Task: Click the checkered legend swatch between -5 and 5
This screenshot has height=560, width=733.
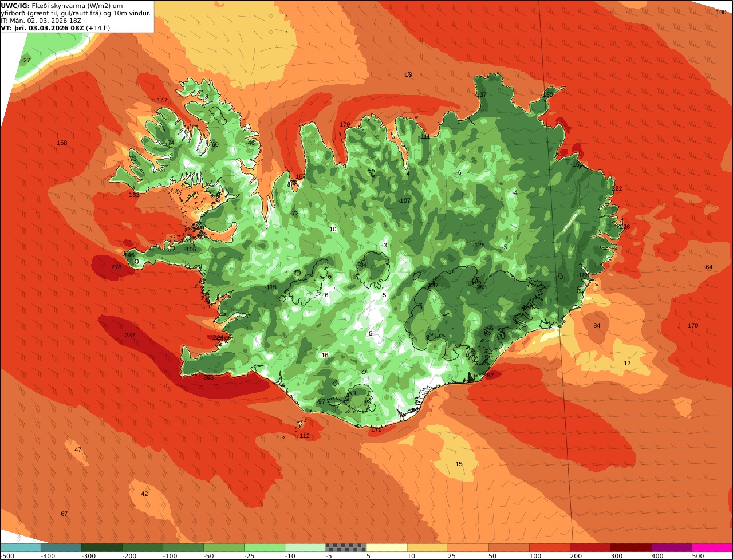Action: (x=346, y=547)
